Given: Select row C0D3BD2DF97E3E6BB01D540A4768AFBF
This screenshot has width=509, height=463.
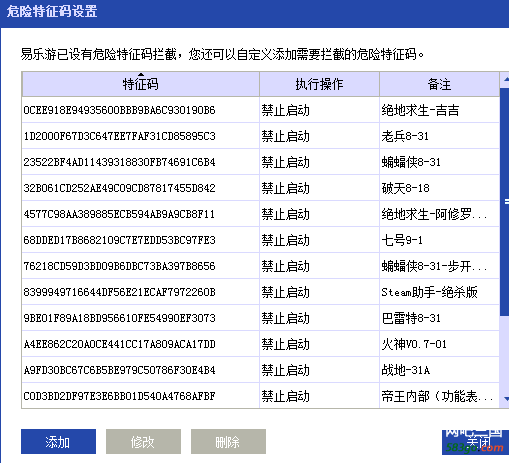Looking at the screenshot, I should (260, 396).
